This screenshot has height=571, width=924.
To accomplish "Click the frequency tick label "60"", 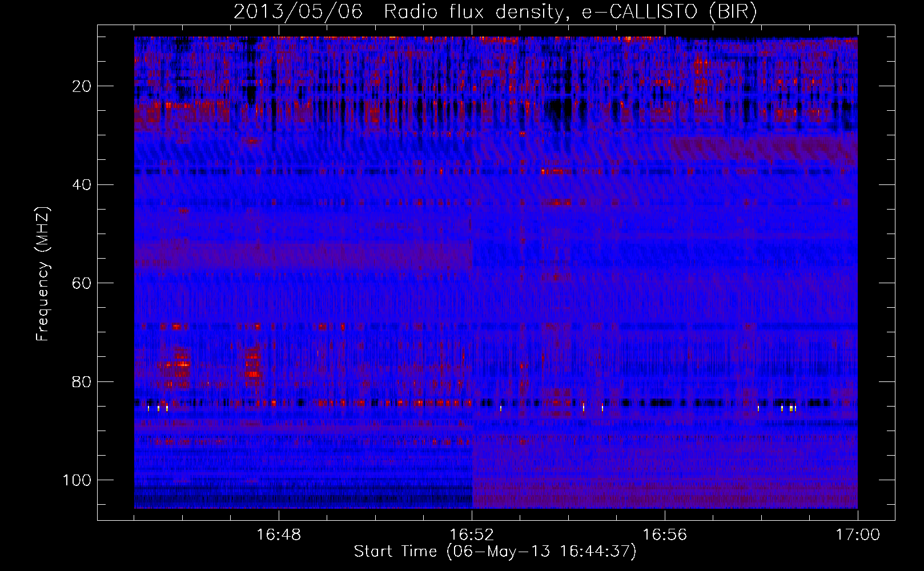I will [82, 283].
